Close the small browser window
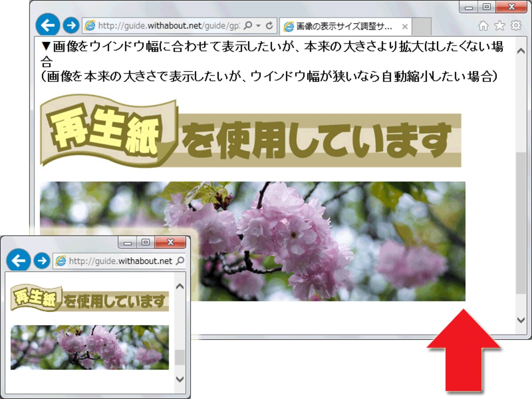The image size is (532, 399). [x=170, y=243]
